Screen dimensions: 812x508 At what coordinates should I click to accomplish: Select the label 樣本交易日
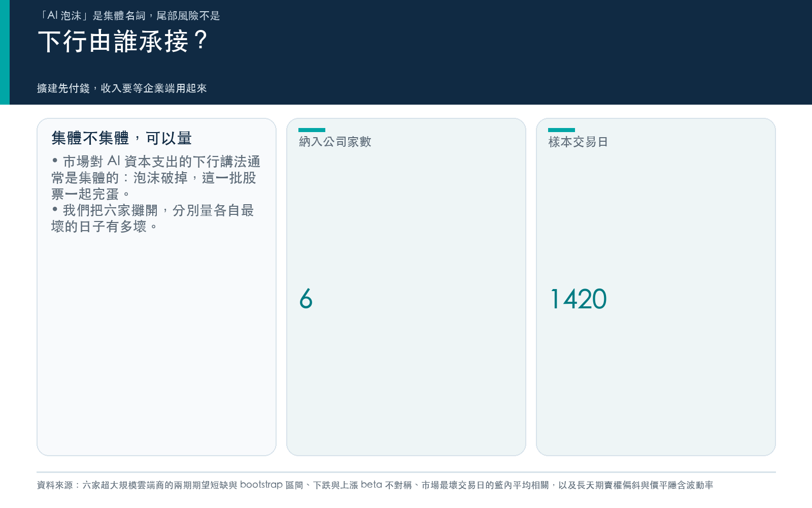578,142
